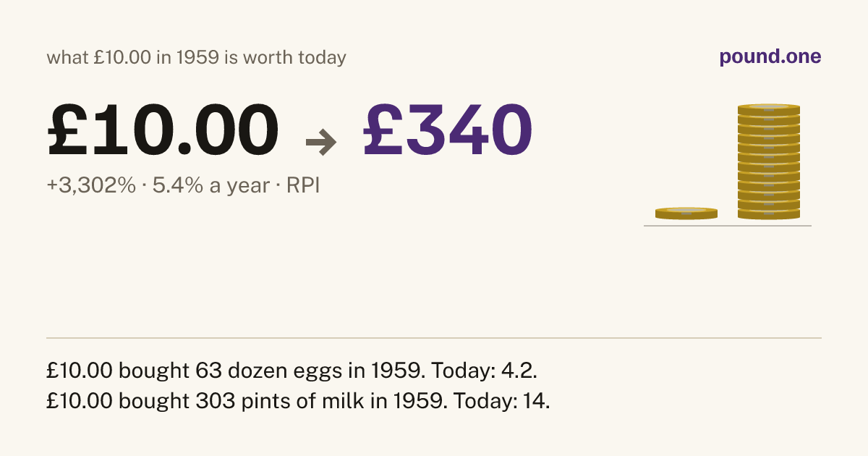
Task: Select the top coin of the tall stack
Action: [769, 109]
